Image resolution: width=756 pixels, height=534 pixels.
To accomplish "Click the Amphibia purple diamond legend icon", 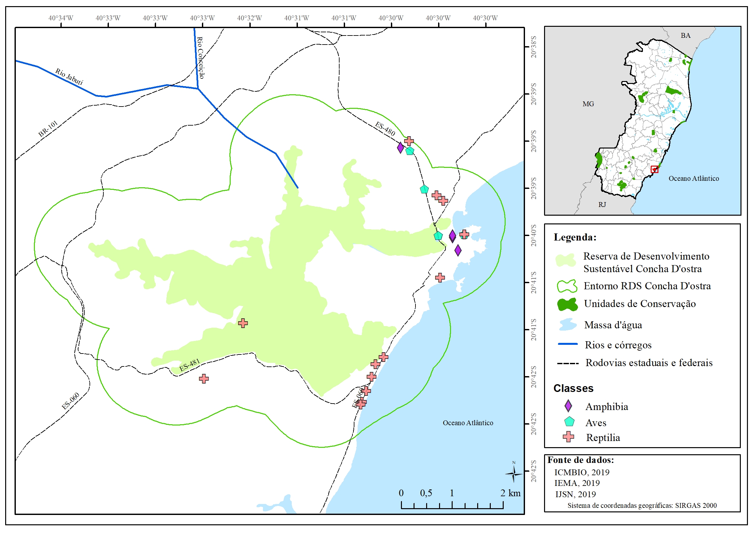I will [568, 406].
